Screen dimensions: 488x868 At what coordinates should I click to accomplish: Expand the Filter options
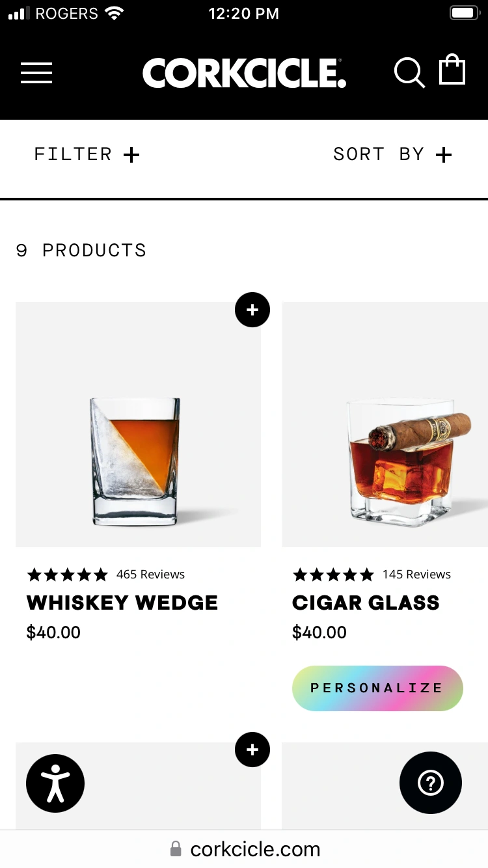[87, 154]
